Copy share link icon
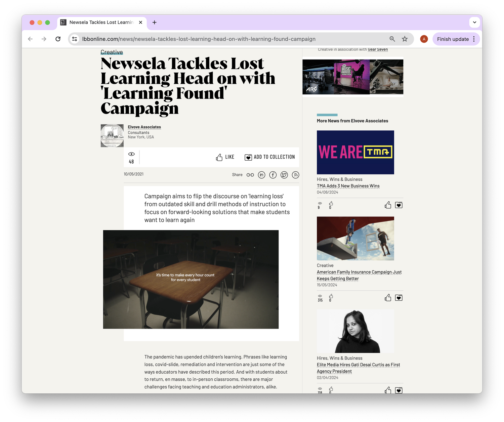This screenshot has height=422, width=504. [x=250, y=175]
